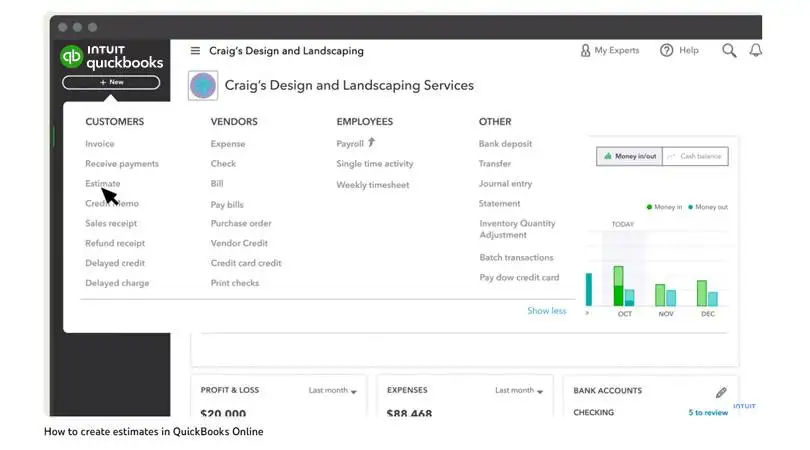Choose Credit card credit

[246, 263]
